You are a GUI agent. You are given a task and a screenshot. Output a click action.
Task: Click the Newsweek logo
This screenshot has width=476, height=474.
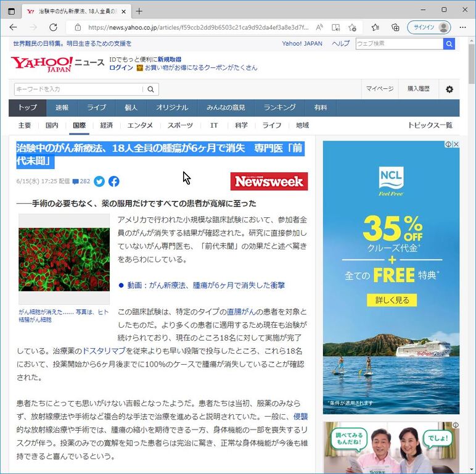pos(269,181)
